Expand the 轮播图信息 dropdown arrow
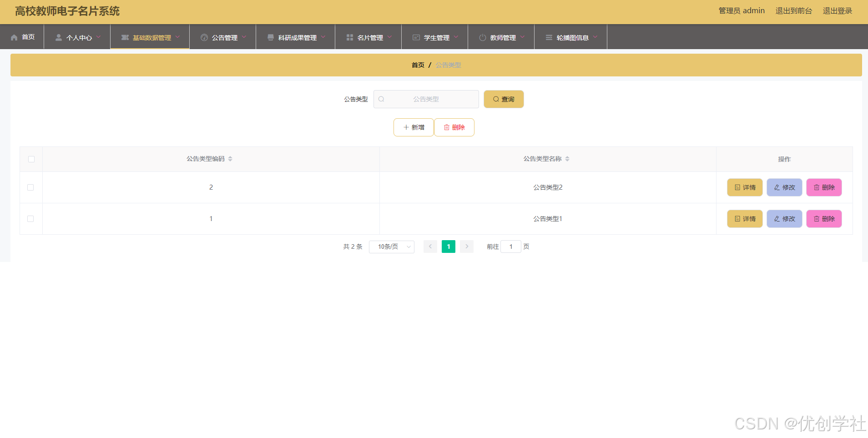This screenshot has width=868, height=438. coord(595,37)
